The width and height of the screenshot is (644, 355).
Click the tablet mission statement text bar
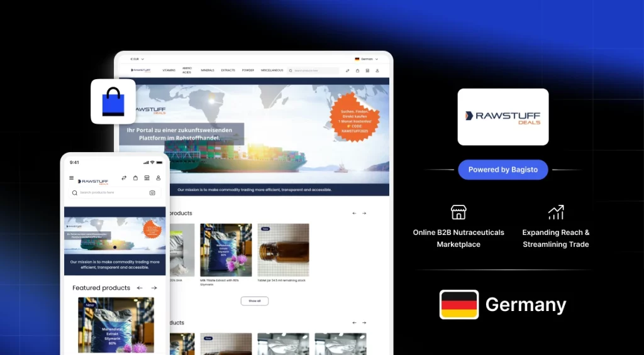254,190
